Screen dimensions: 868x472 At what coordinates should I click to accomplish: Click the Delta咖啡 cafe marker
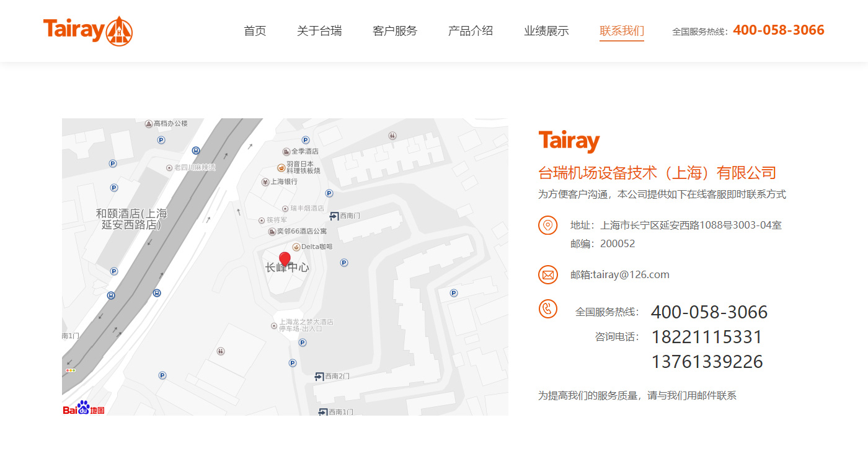tap(297, 247)
